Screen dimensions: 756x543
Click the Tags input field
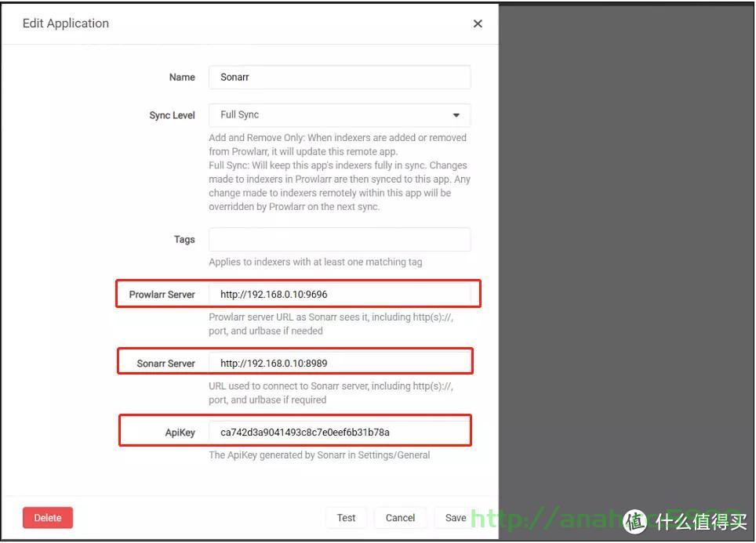point(340,240)
